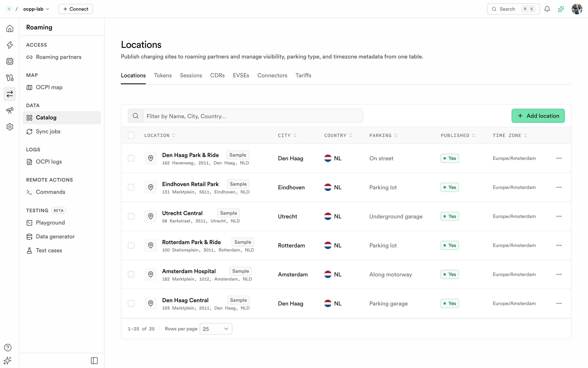The height and width of the screenshot is (368, 588).
Task: Collapse sidebar with panel toggle icon
Action: point(94,360)
